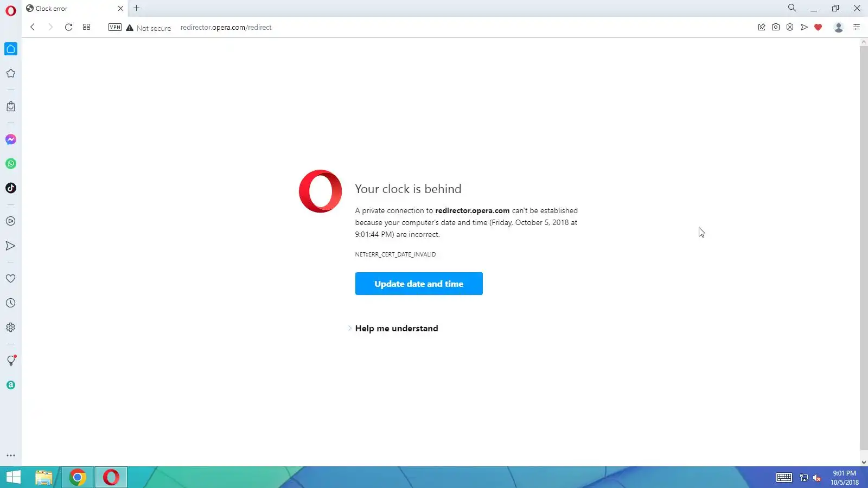Open Facebook Messenger in the sidebar
Image resolution: width=868 pixels, height=488 pixels.
coord(11,139)
